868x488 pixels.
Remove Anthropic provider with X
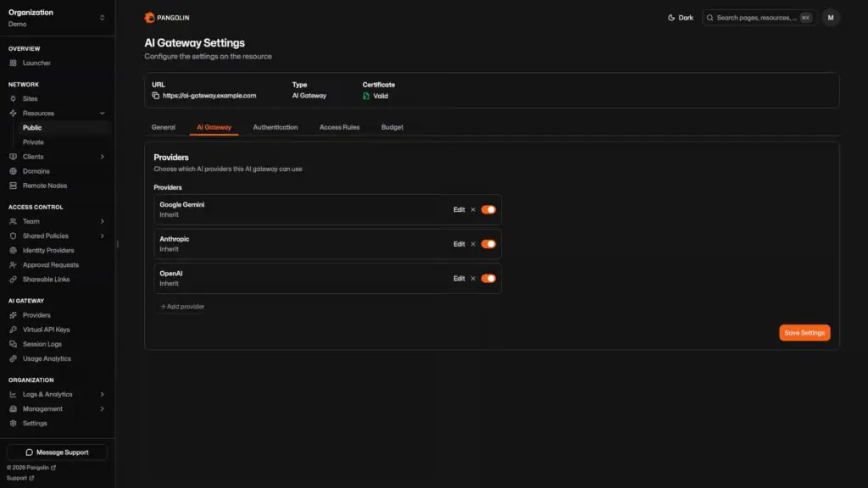click(x=473, y=244)
